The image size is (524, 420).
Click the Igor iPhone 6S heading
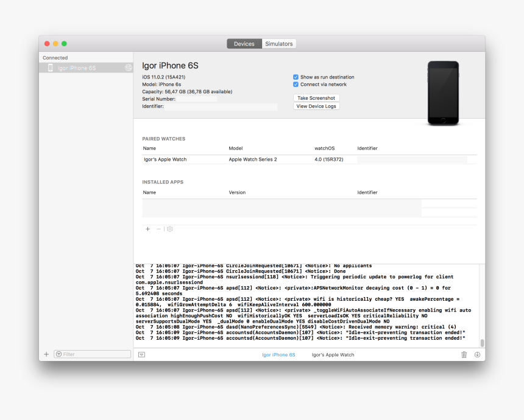point(170,66)
